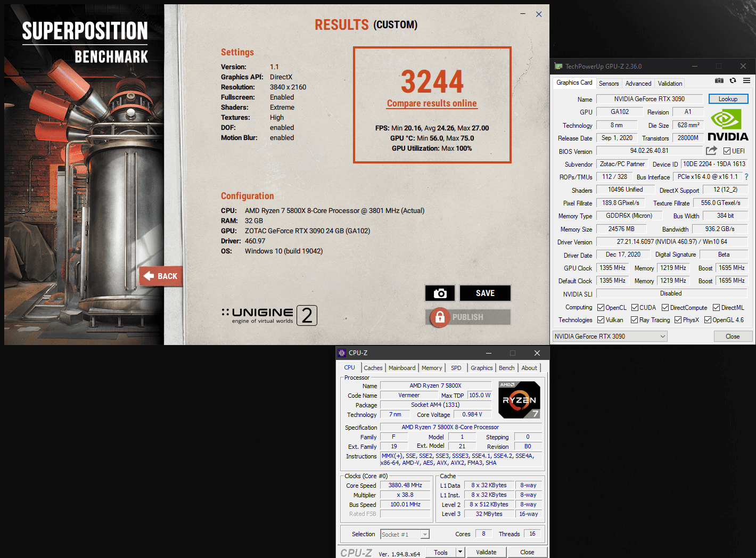Close the Superposition results window

point(539,14)
